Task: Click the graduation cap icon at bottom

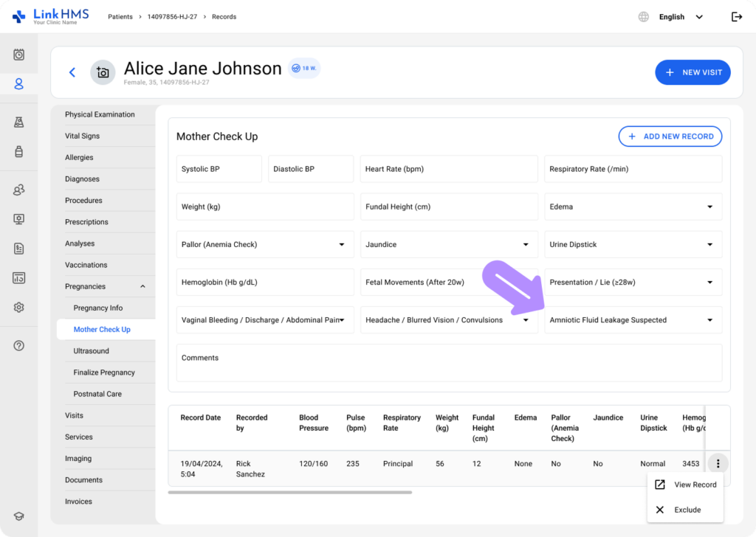Action: 19,516
